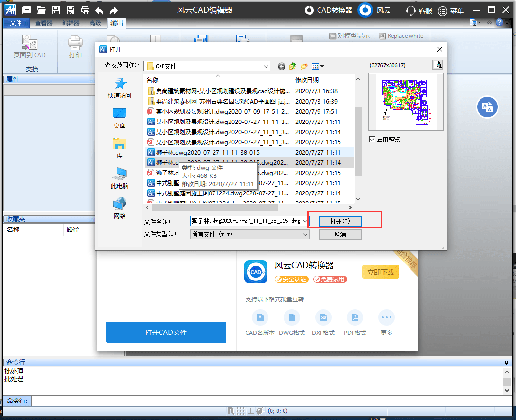This screenshot has height=420, width=516.
Task: Click the Up One Level folder icon
Action: (292, 66)
